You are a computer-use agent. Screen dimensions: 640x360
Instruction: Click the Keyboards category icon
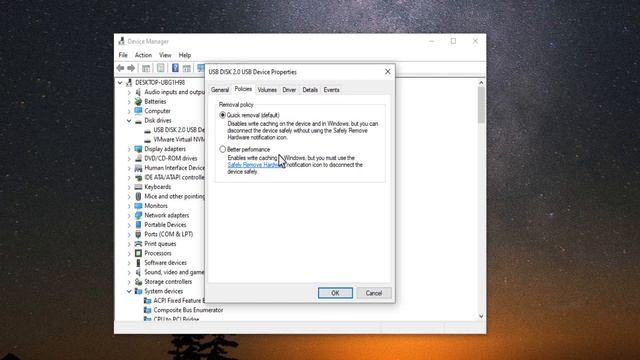point(138,187)
